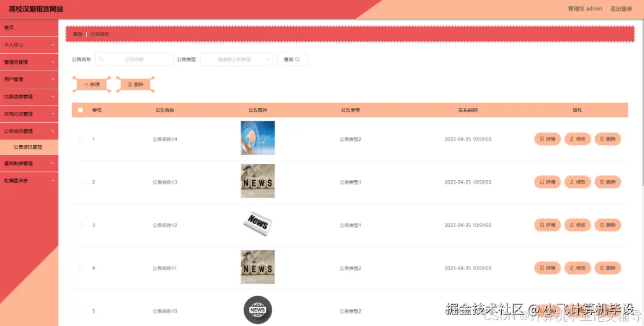Click the 公告名称14 cell
The image size is (644, 326).
(165, 139)
